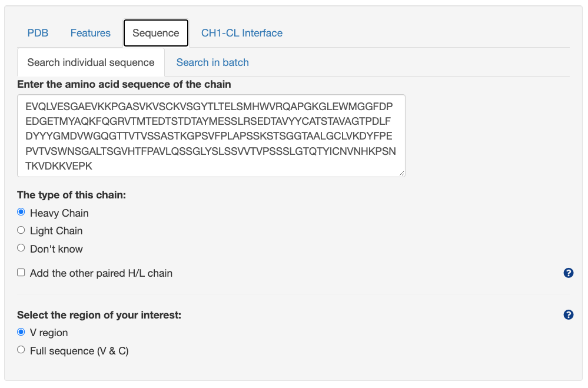Select the Heavy Chain radio button
The height and width of the screenshot is (388, 588).
[x=21, y=211]
